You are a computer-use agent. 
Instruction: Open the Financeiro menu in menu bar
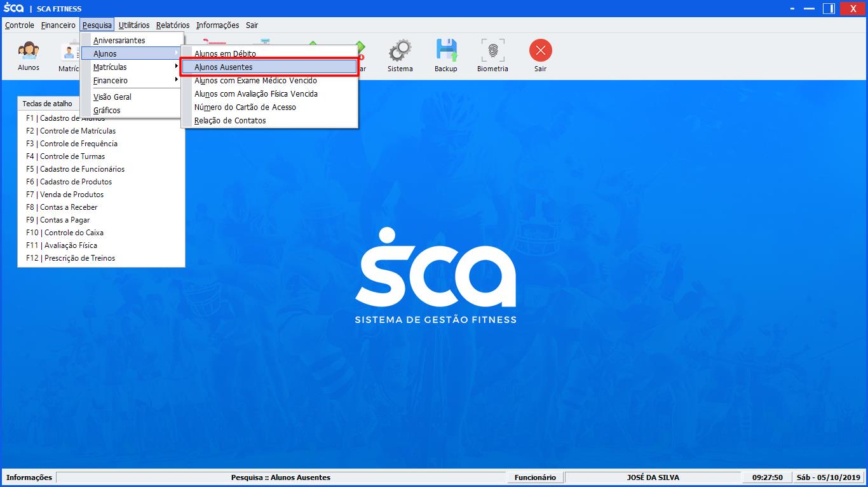pos(58,25)
